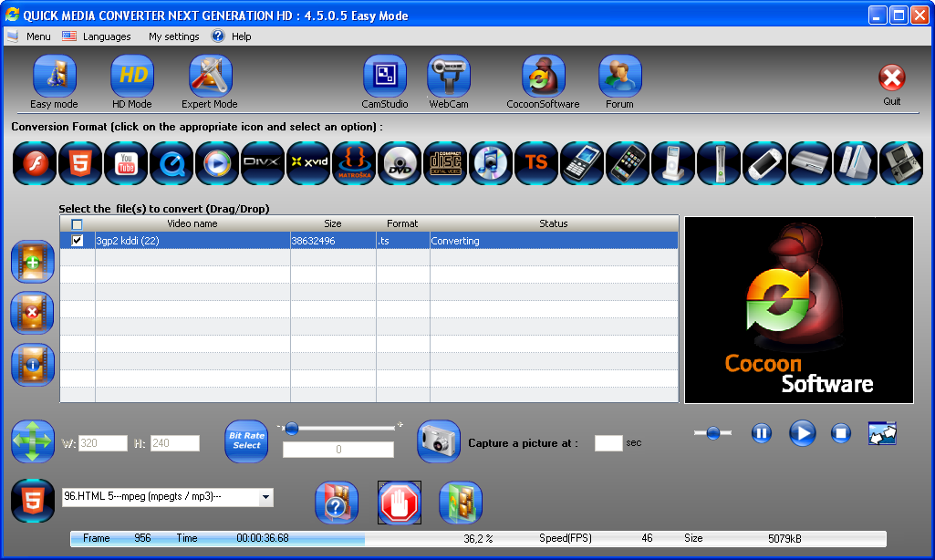Screen dimensions: 935x560
Task: Pause the preview playback
Action: pos(761,433)
